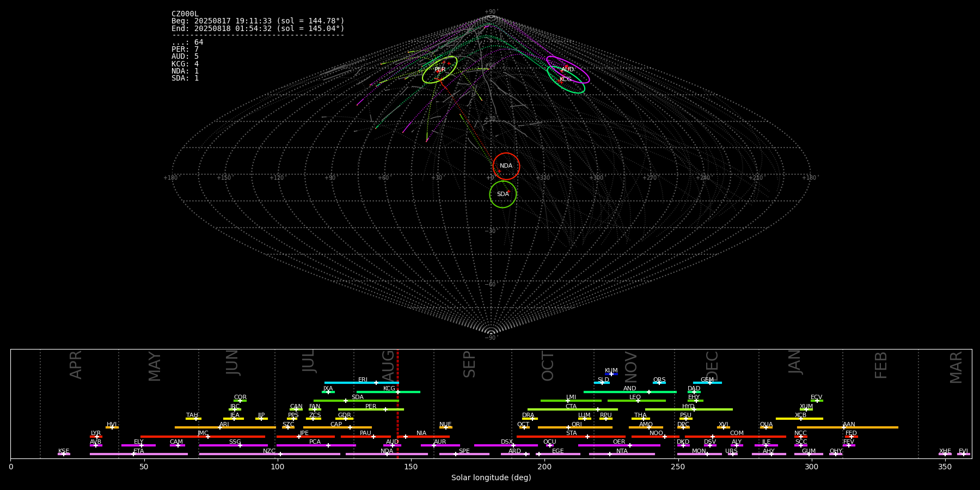Viewport: 980px width, 490px height.
Task: Click the red dashed current solar longitude line
Action: click(398, 403)
